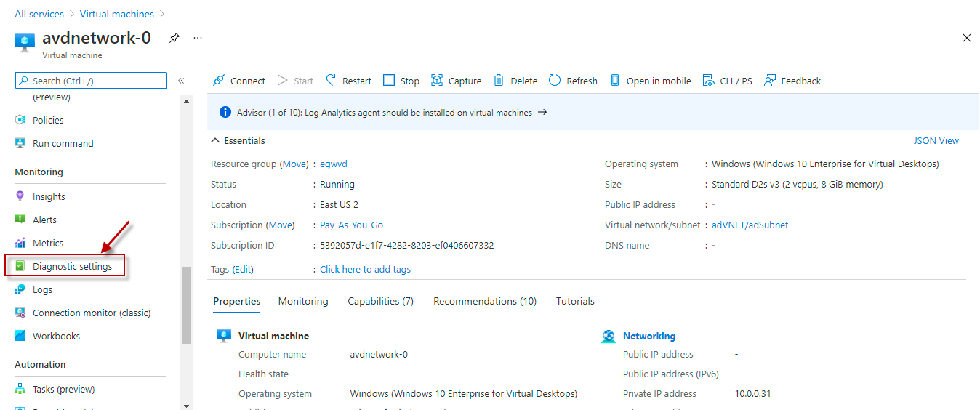Pin the avdnetwork-0 blade
Image resolution: width=980 pixels, height=410 pixels.
[174, 38]
